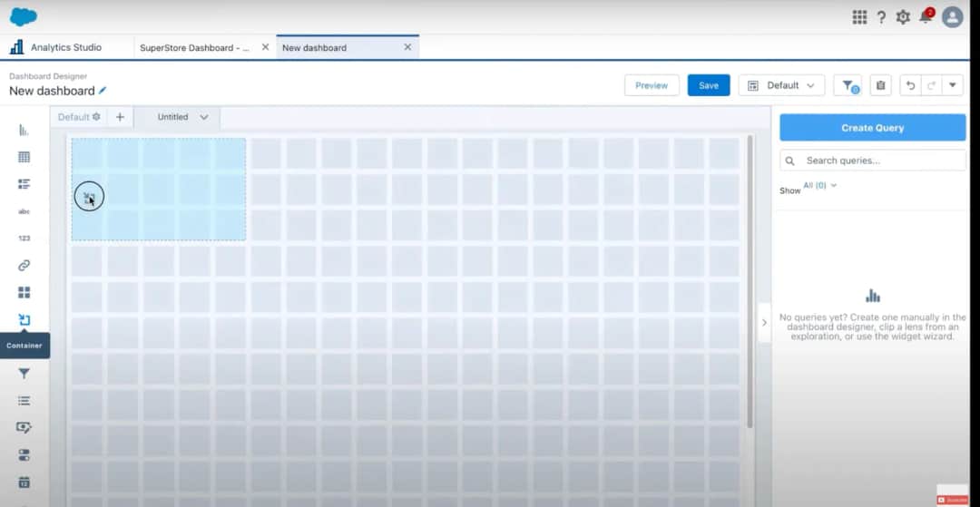
Task: Add a Number (123) widget
Action: [24, 238]
